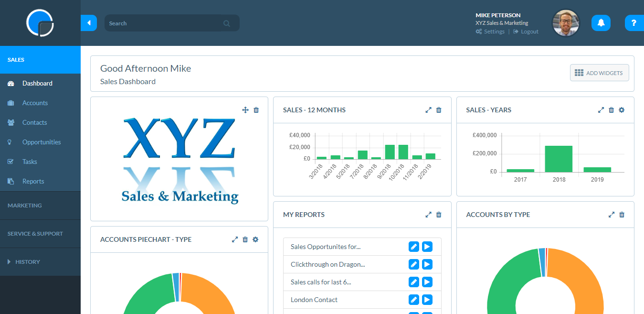The height and width of the screenshot is (314, 644).
Task: Expand the Marketing section
Action: click(40, 206)
